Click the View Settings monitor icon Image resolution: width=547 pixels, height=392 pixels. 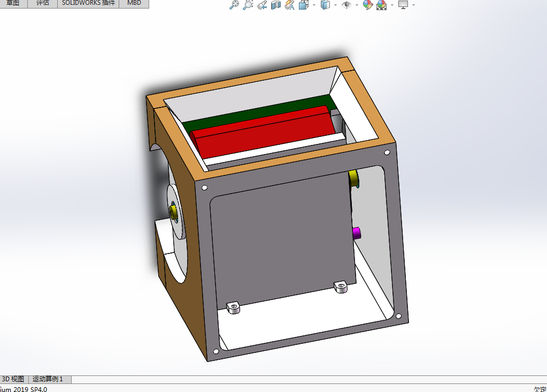(403, 5)
